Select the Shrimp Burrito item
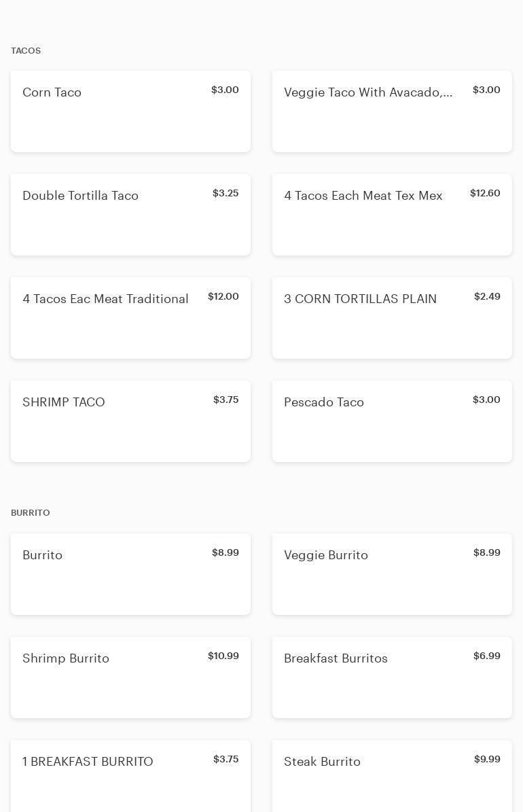This screenshot has height=812, width=523. pyautogui.click(x=130, y=677)
